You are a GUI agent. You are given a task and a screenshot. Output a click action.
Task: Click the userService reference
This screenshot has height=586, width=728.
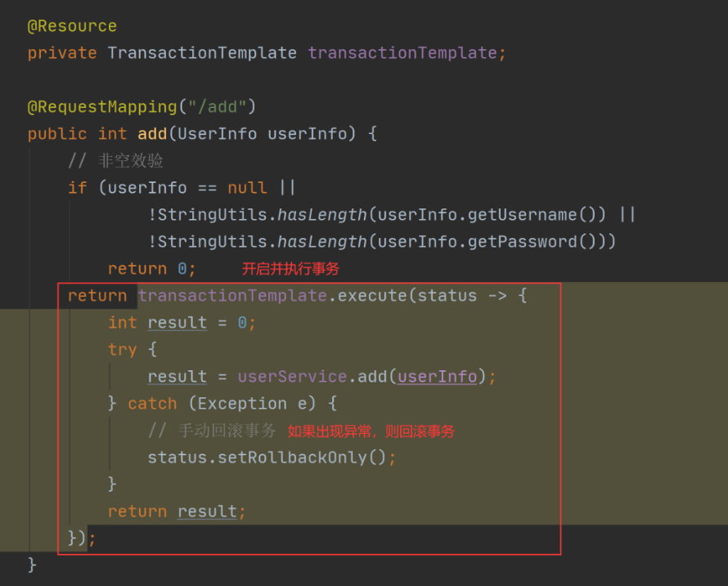(292, 376)
